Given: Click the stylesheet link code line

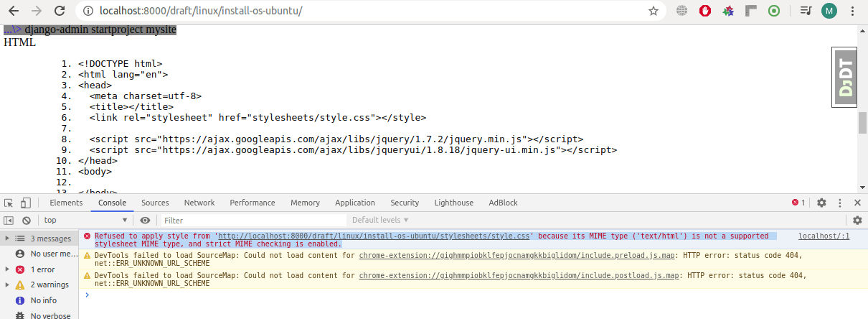Looking at the screenshot, I should [x=258, y=117].
